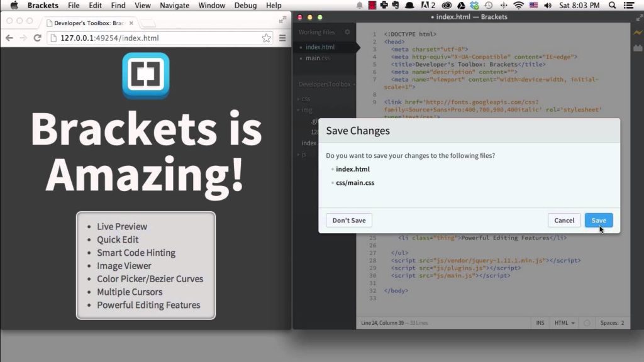Click Multiple Cursors list item on page
644x362 pixels.
point(130,292)
